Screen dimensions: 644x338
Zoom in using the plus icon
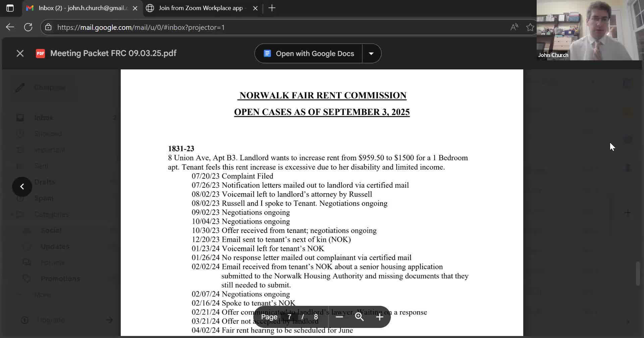point(379,317)
